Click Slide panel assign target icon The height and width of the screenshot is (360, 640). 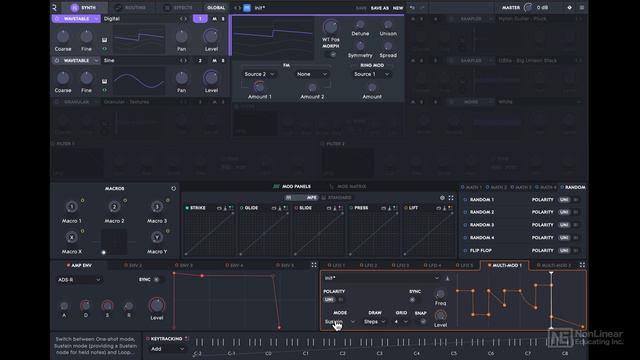pyautogui.click(x=340, y=208)
